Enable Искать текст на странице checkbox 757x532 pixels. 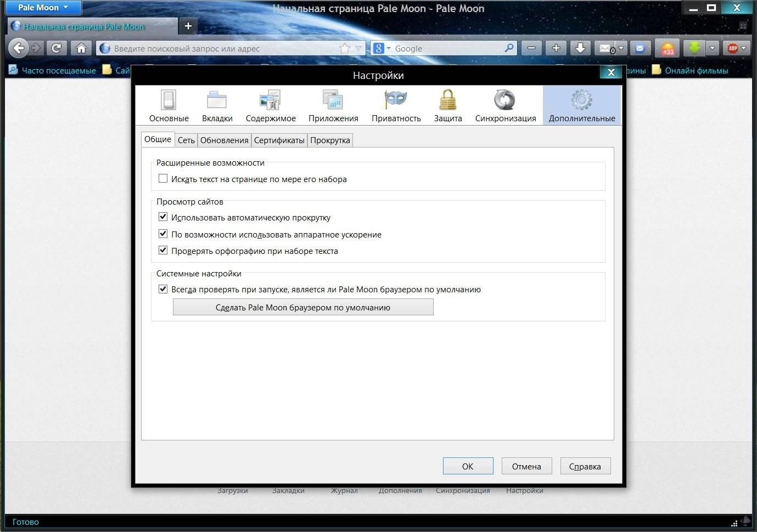(x=163, y=178)
